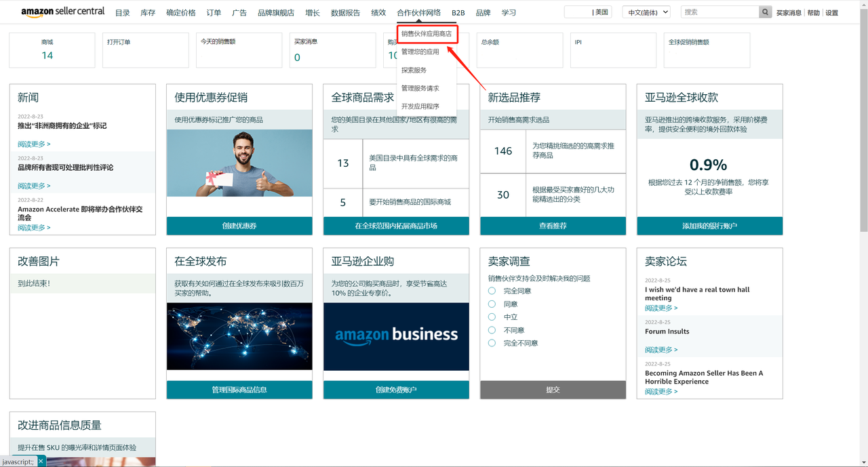Click 阅读更多 under the Amazon Accelerate news
The height and width of the screenshot is (467, 868).
[34, 228]
